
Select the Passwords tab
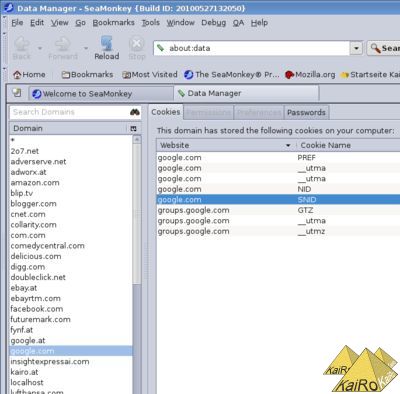[306, 112]
